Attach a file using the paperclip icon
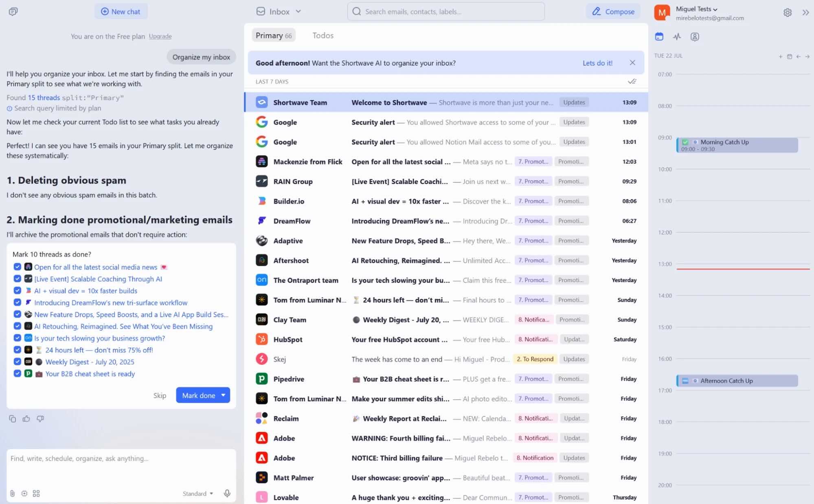 coord(12,493)
